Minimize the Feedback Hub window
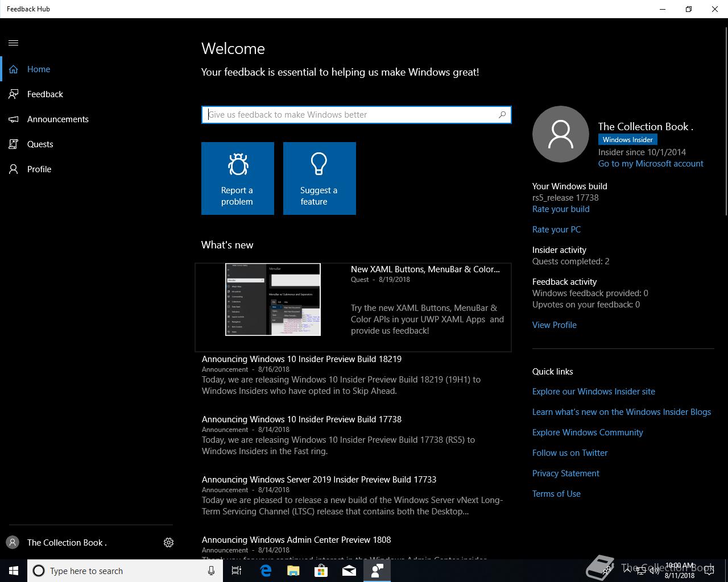The image size is (728, 582). (663, 9)
